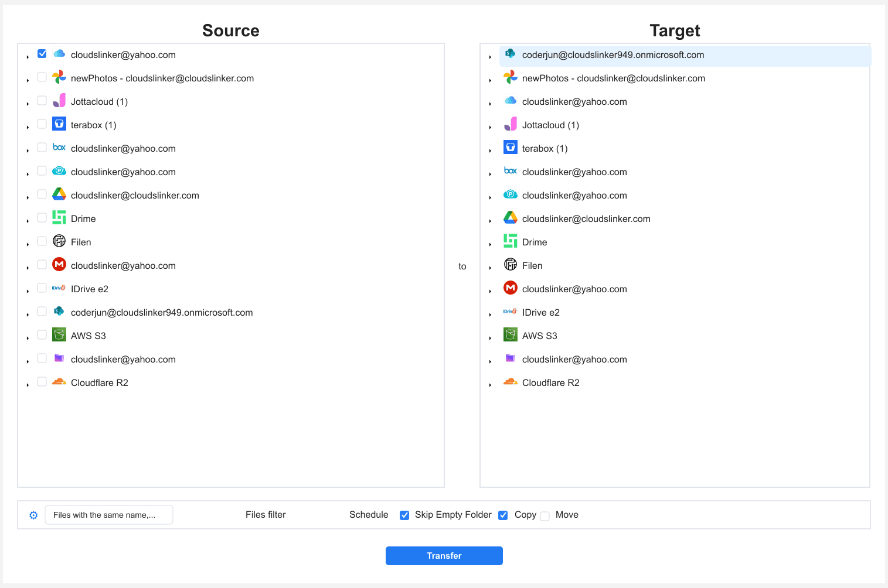
Task: Click the pCloud icon in Target
Action: tap(511, 194)
